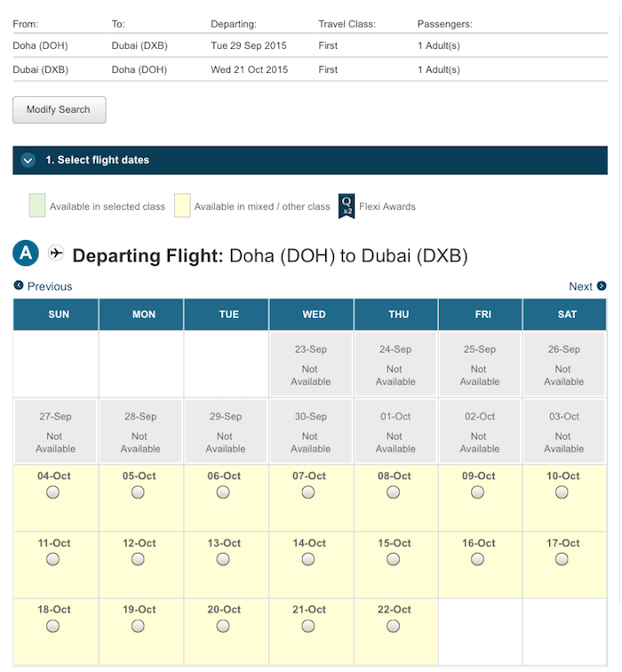Select 13-Oct in the calendar
Viewport: 622px width, 672px height.
tap(223, 559)
